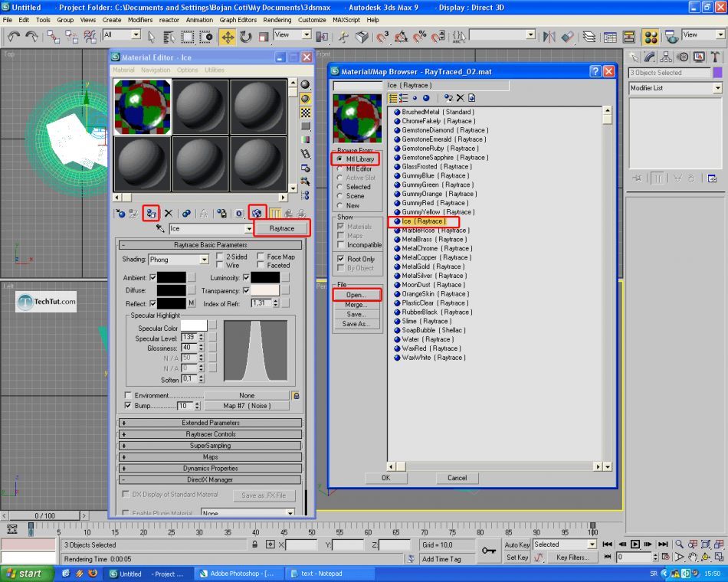Screen dimensions: 728x582
Task: Toggle the Material Editor Background checker icon
Action: tap(305, 113)
